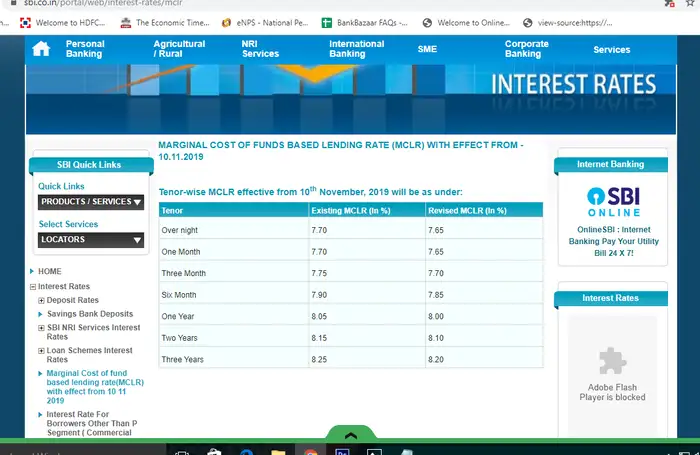
Task: Collapse the Interest Rates tree section
Action: (33, 287)
